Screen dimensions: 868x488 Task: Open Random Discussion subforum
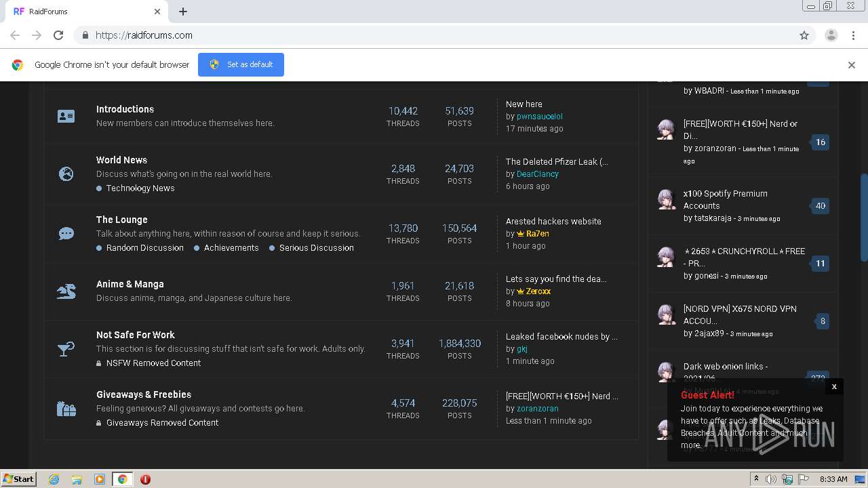tap(145, 248)
